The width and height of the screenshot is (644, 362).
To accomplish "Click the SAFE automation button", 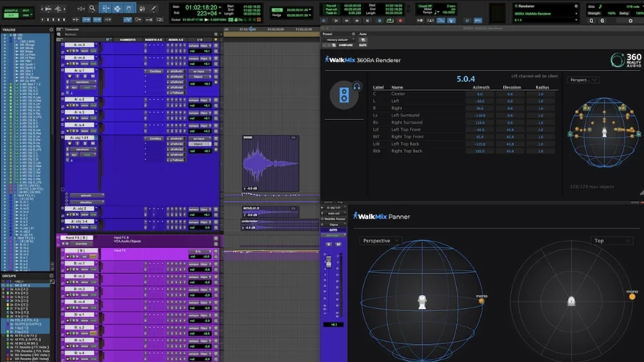I will (x=363, y=46).
